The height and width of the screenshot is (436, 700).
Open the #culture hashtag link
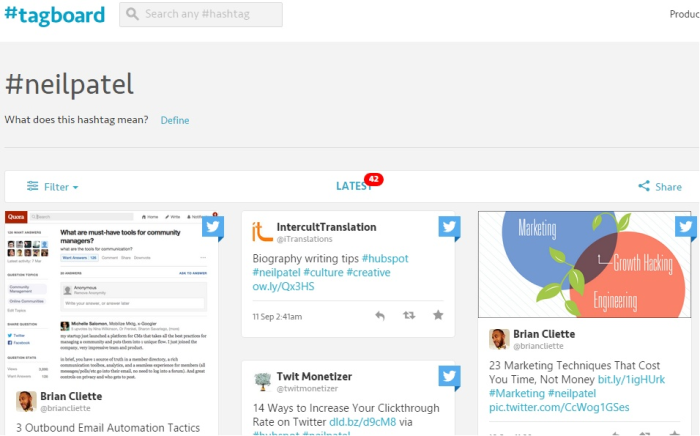[323, 272]
